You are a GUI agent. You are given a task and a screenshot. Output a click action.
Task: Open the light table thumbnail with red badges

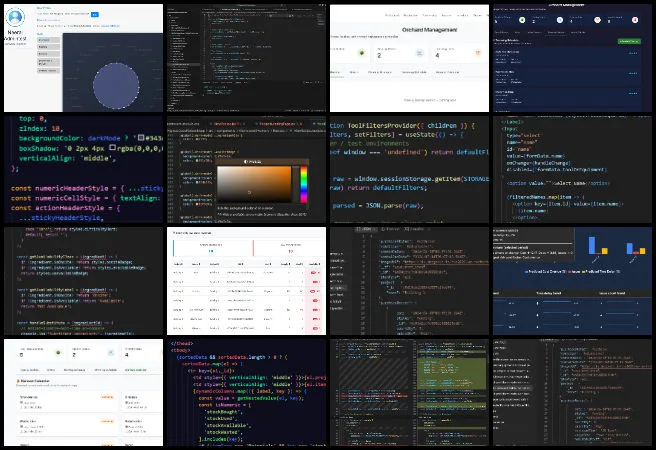click(x=246, y=281)
